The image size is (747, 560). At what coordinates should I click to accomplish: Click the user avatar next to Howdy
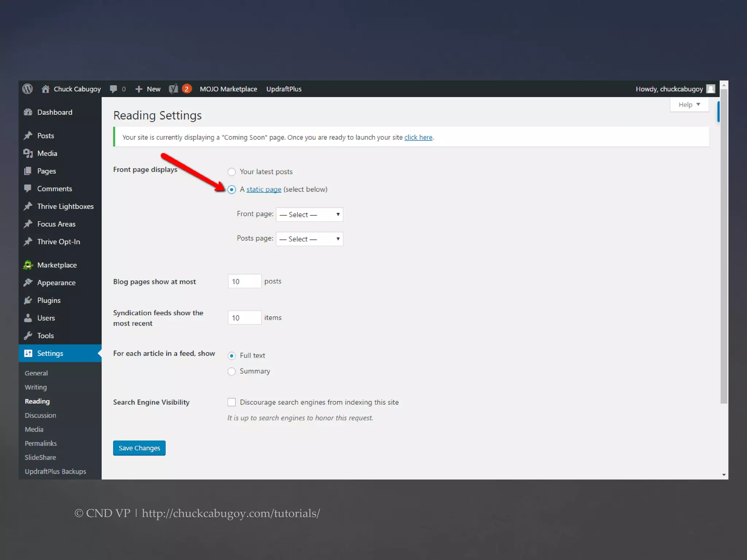(711, 89)
